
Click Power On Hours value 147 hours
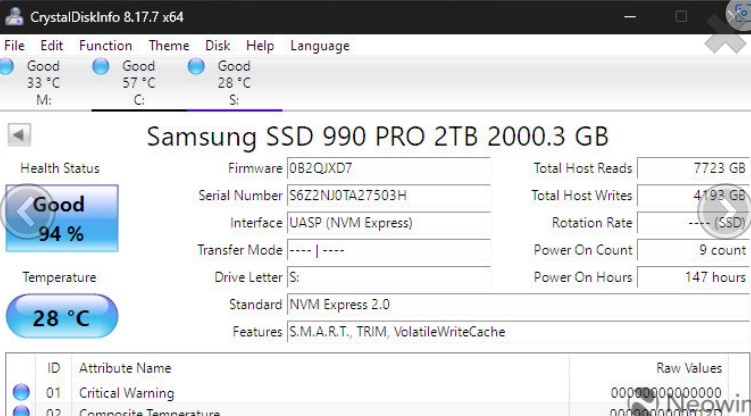pyautogui.click(x=694, y=278)
